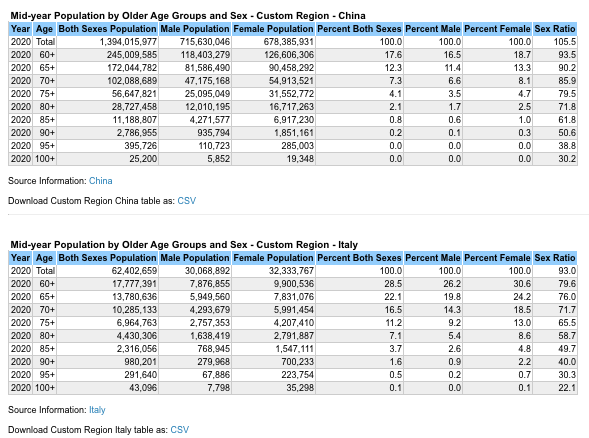Click Italy 65+ both sexes value 13,780,636
The height and width of the screenshot is (438, 589).
[134, 297]
